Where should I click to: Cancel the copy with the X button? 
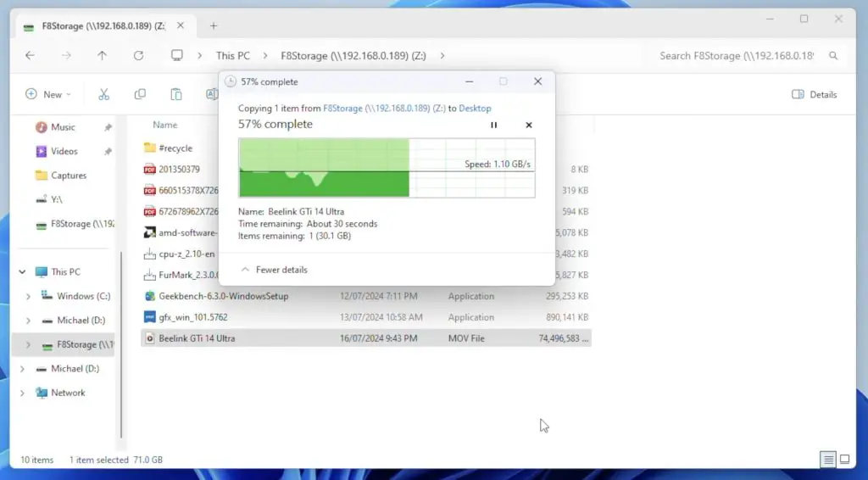pyautogui.click(x=529, y=125)
